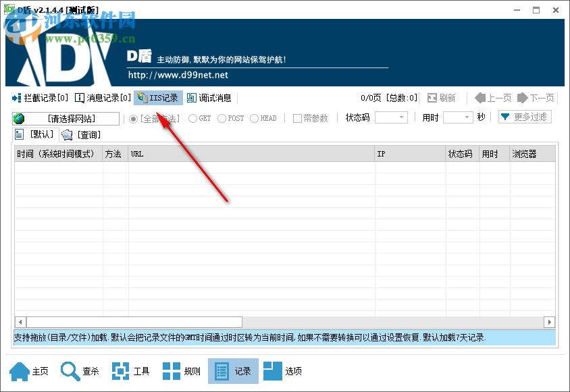Open the 请选择网站 site selector
This screenshot has height=392, width=570.
pos(66,119)
